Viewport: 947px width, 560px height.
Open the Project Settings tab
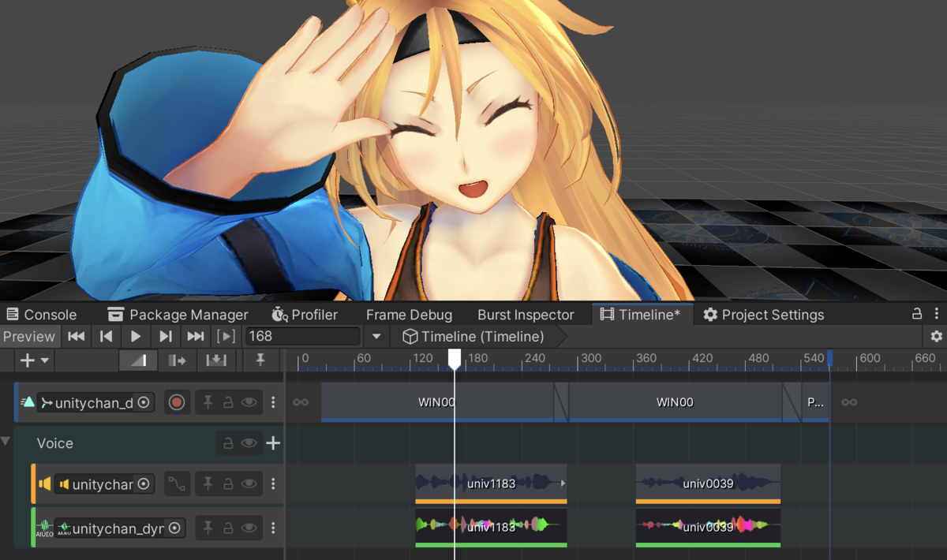763,315
